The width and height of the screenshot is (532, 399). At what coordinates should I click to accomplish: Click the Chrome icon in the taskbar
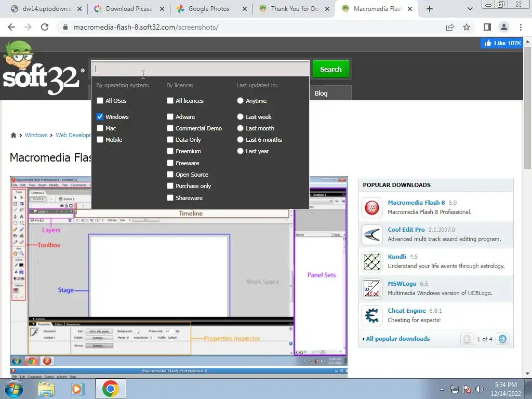[110, 389]
